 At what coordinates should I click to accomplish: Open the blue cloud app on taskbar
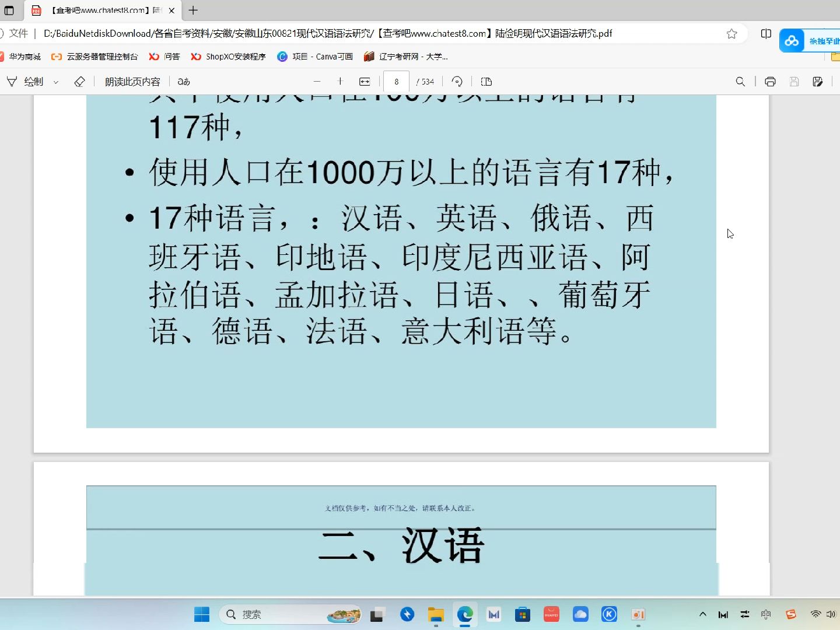(x=580, y=614)
